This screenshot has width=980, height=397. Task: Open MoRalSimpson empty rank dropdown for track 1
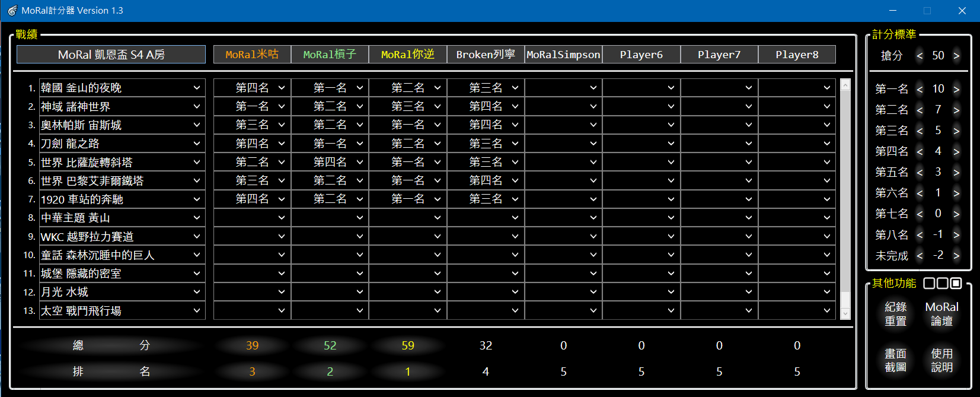tap(563, 88)
